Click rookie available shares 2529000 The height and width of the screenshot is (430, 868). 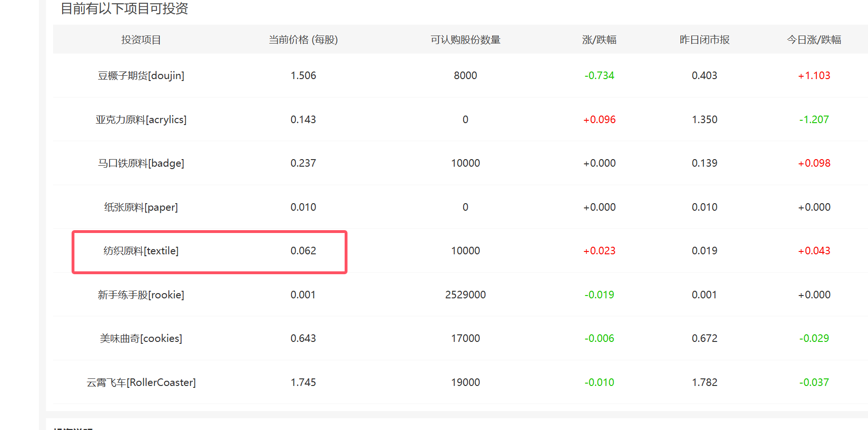point(466,295)
